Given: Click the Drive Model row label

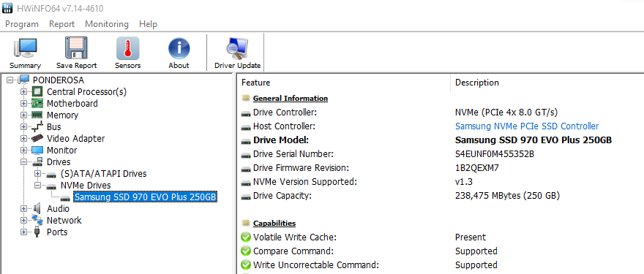Looking at the screenshot, I should pos(280,140).
